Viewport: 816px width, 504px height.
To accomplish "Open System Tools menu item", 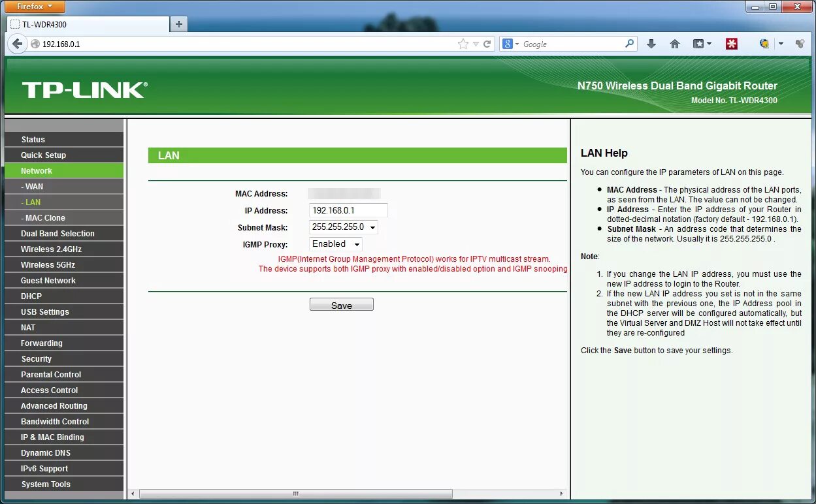I will pyautogui.click(x=63, y=484).
